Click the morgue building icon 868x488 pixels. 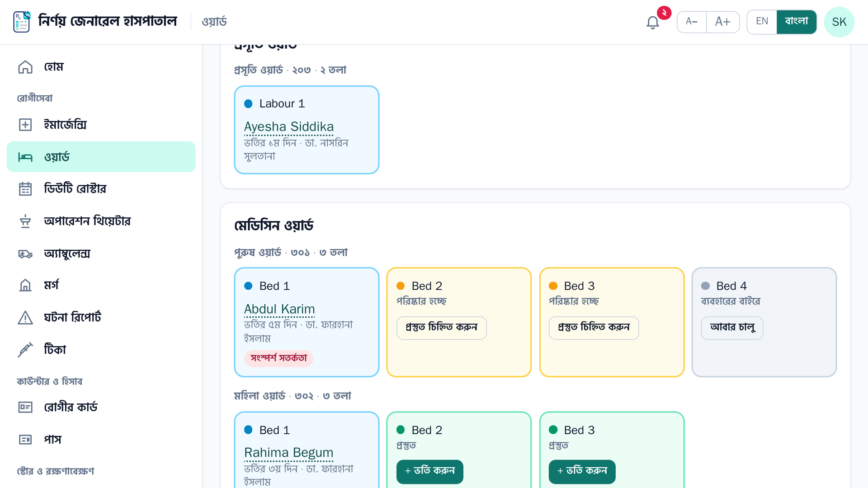pyautogui.click(x=25, y=285)
